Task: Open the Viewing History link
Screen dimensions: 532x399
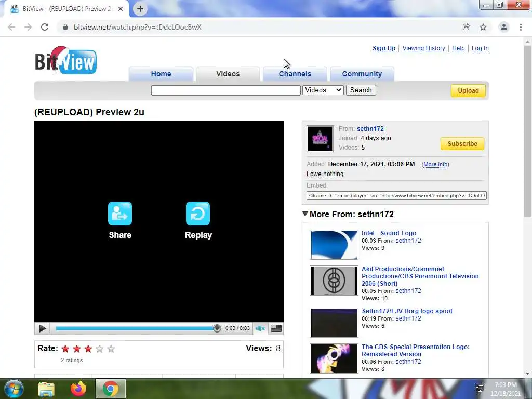Action: coord(424,48)
